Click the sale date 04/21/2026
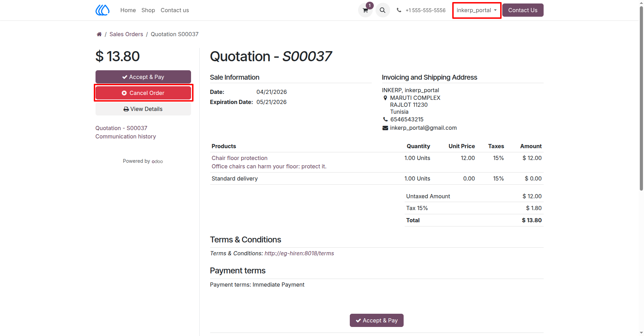 click(271, 92)
